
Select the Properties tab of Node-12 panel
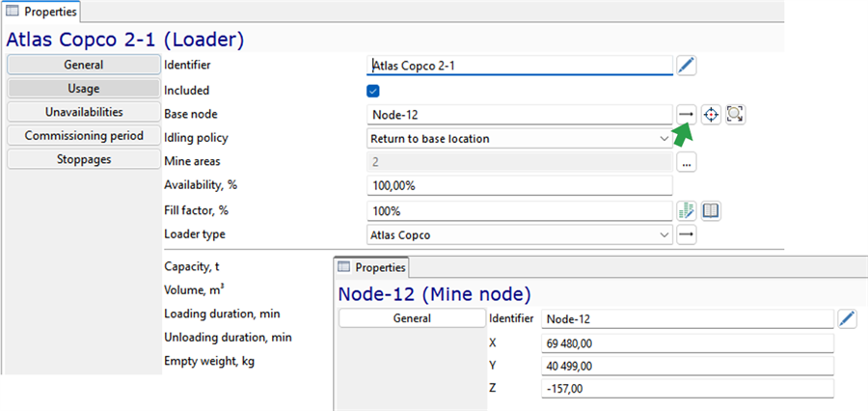[372, 267]
